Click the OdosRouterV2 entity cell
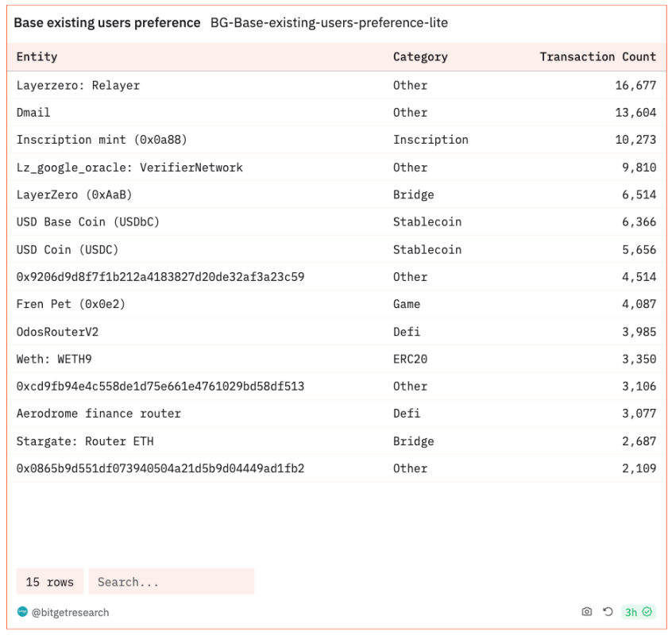This screenshot has height=639, width=672. pyautogui.click(x=57, y=332)
